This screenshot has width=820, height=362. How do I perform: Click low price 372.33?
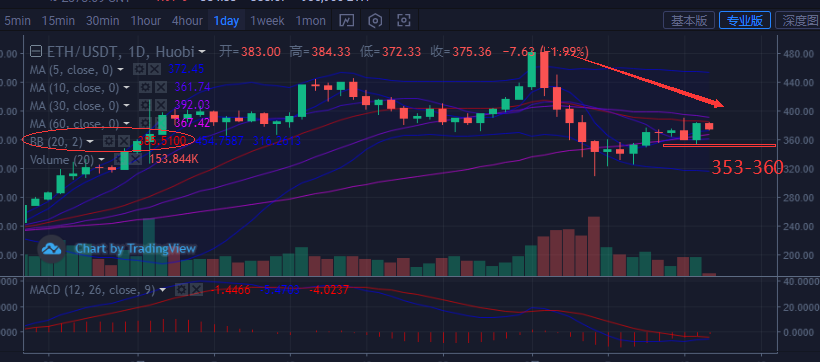pos(402,52)
